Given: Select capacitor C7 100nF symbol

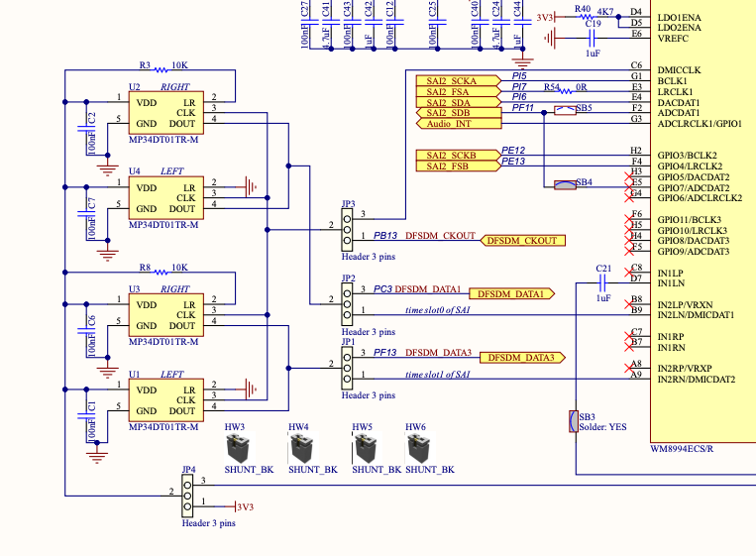Looking at the screenshot, I should click(x=86, y=214).
